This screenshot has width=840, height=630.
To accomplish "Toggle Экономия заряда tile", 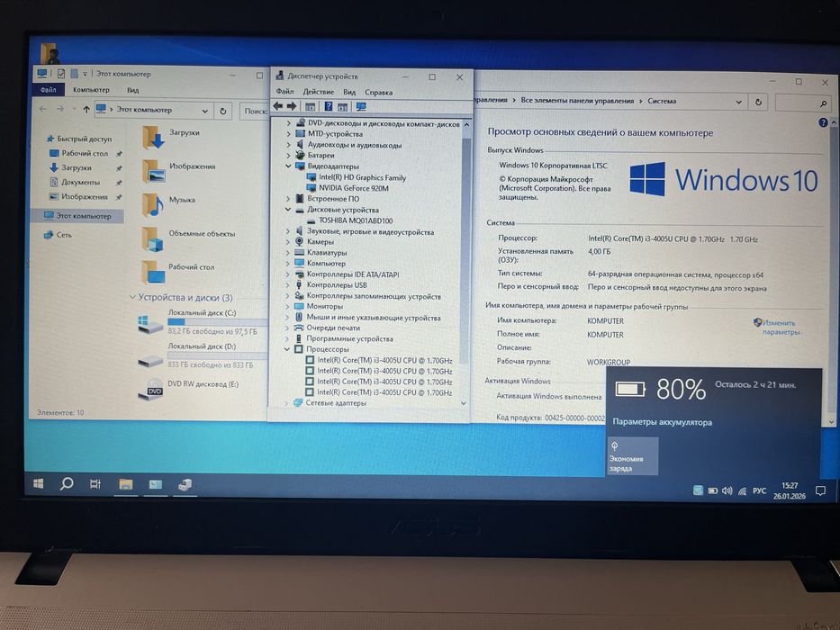I will (633, 456).
